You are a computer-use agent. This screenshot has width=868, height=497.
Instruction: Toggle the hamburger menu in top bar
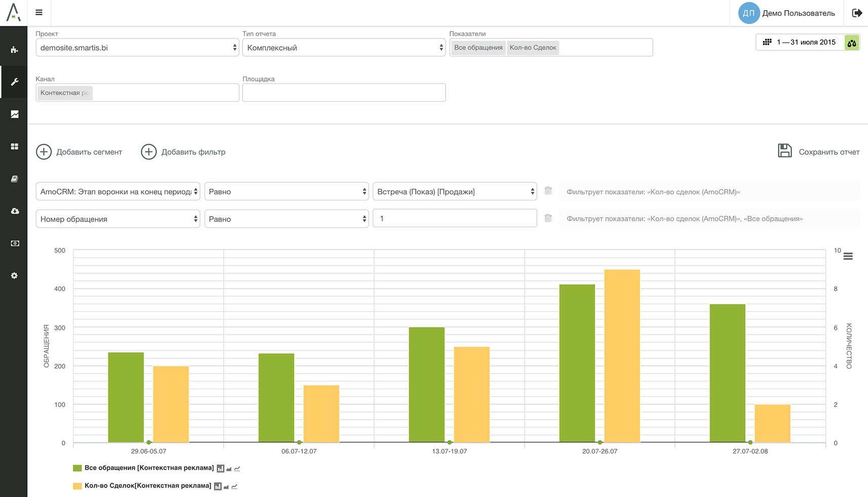tap(39, 13)
